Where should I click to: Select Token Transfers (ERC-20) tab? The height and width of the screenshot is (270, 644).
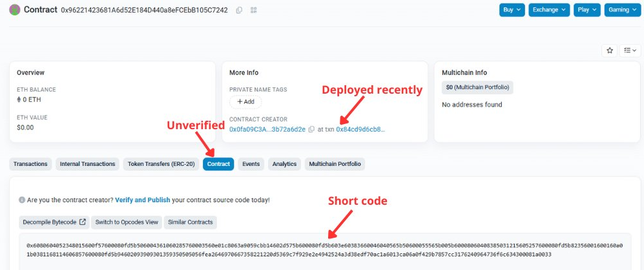coord(161,164)
